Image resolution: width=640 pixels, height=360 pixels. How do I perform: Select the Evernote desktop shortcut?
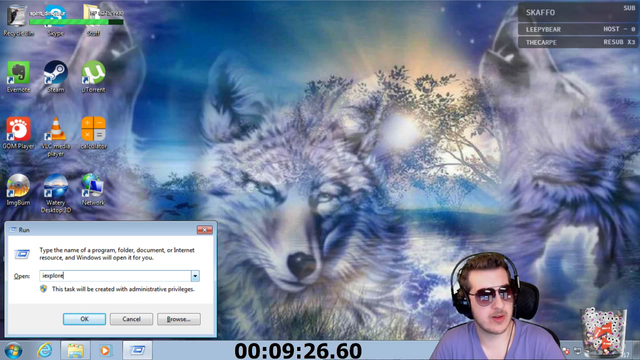coord(18,77)
